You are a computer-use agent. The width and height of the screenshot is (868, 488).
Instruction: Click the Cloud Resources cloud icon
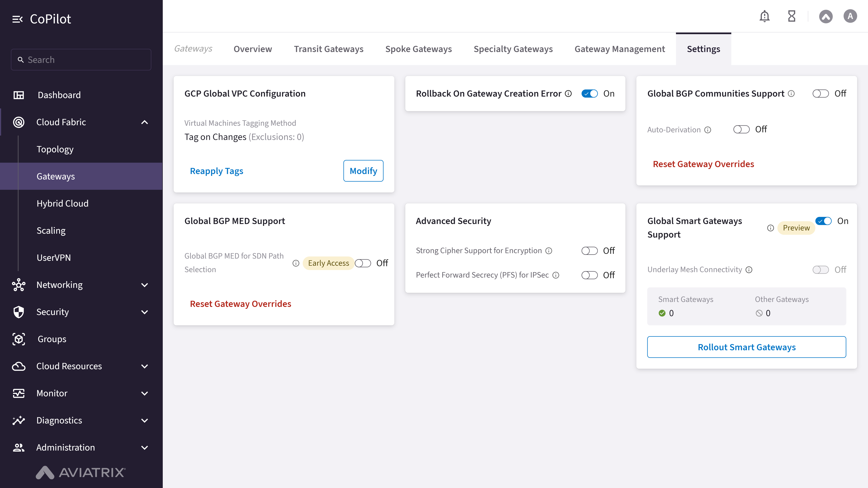(18, 366)
